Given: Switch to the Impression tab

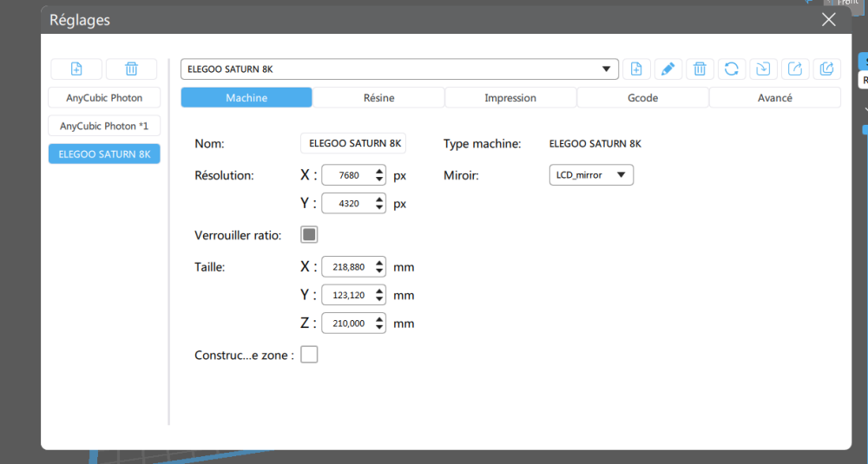Looking at the screenshot, I should pos(510,97).
